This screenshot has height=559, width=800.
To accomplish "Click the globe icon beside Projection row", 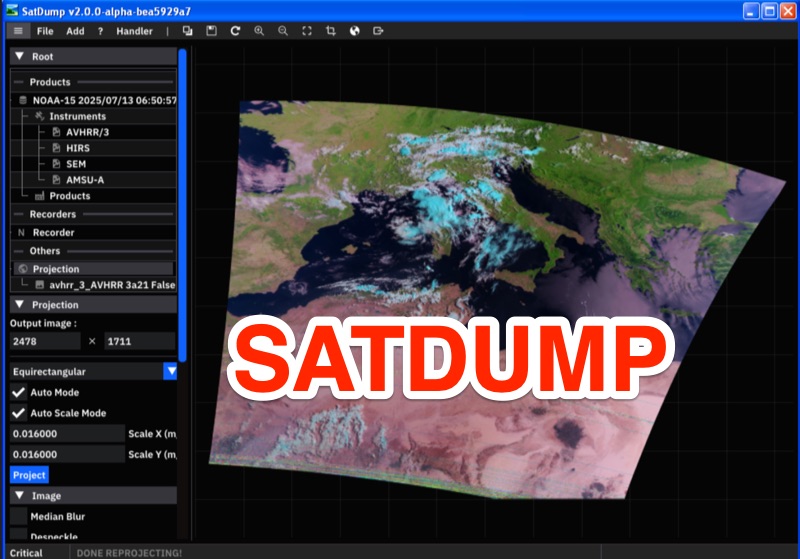I will (22, 269).
